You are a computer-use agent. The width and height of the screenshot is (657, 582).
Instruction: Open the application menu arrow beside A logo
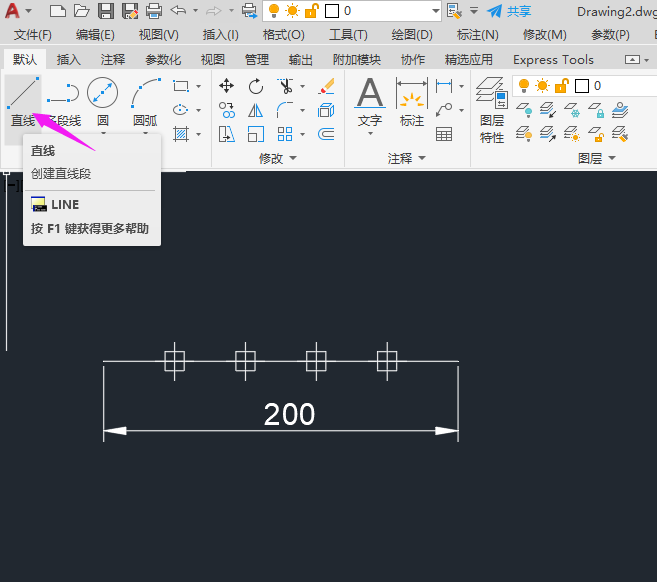coord(28,11)
